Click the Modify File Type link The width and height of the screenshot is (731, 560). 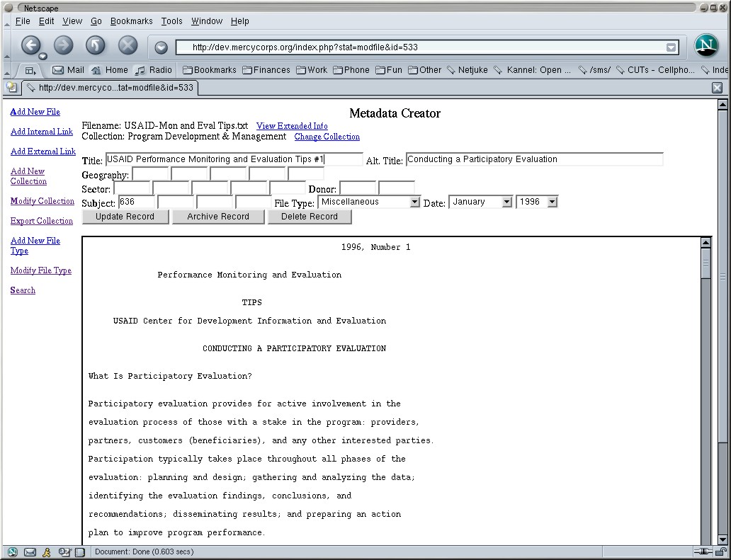point(41,270)
